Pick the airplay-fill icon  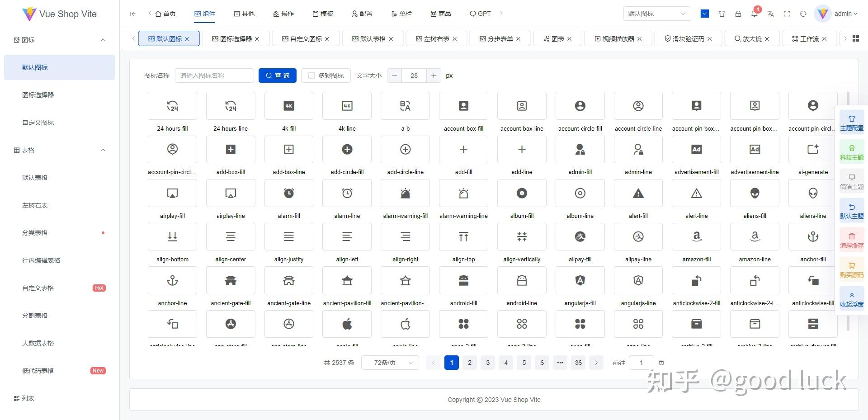point(172,193)
